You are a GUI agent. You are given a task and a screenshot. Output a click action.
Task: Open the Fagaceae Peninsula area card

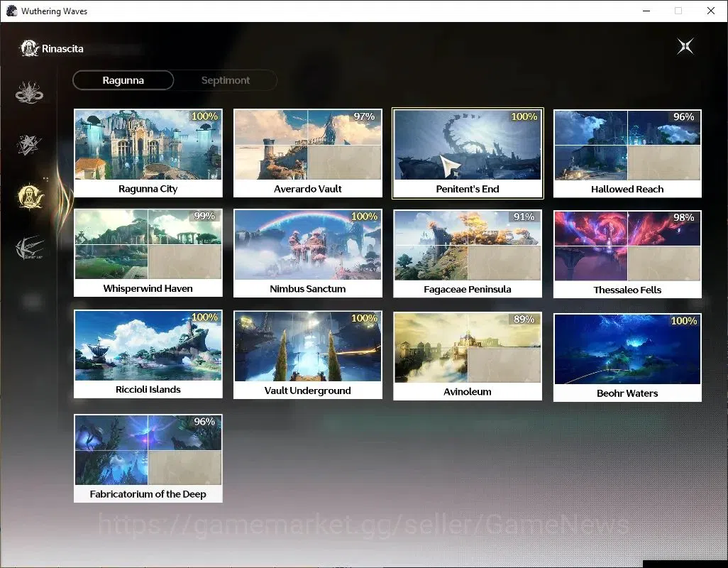click(468, 253)
